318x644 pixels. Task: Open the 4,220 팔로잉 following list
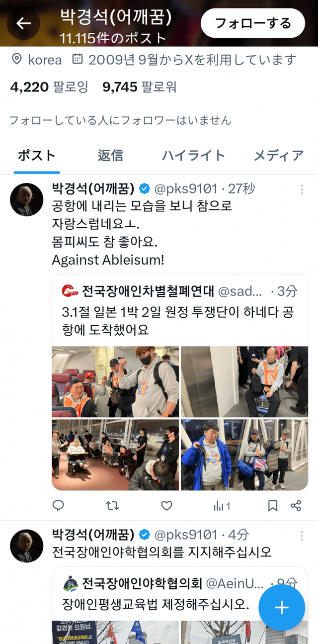(x=49, y=88)
